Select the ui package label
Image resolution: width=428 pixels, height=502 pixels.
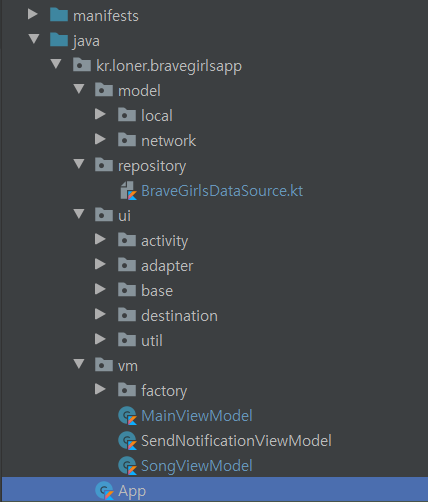click(x=124, y=216)
